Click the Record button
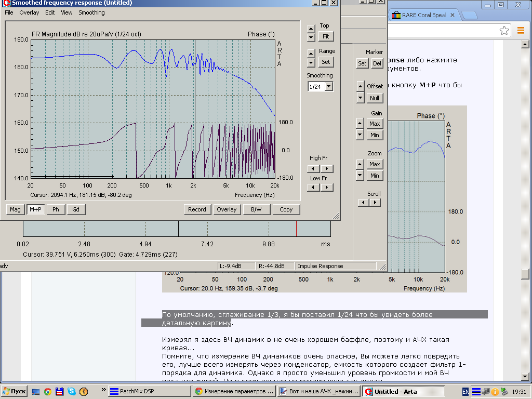 tap(197, 209)
